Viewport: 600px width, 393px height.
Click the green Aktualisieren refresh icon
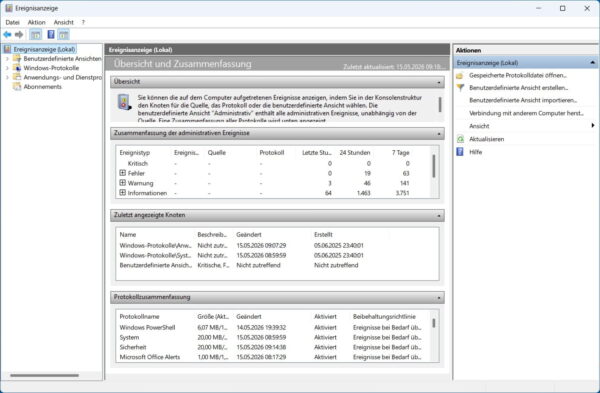pos(460,139)
